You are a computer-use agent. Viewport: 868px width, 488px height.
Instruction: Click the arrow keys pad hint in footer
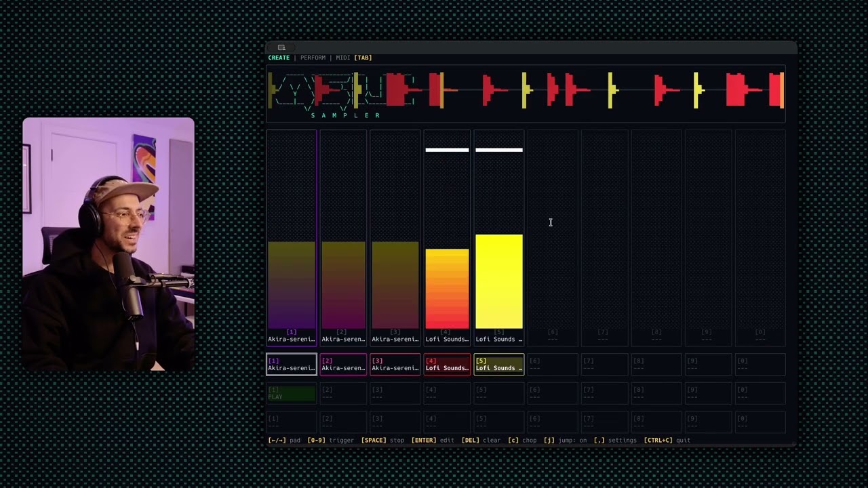[x=284, y=441]
